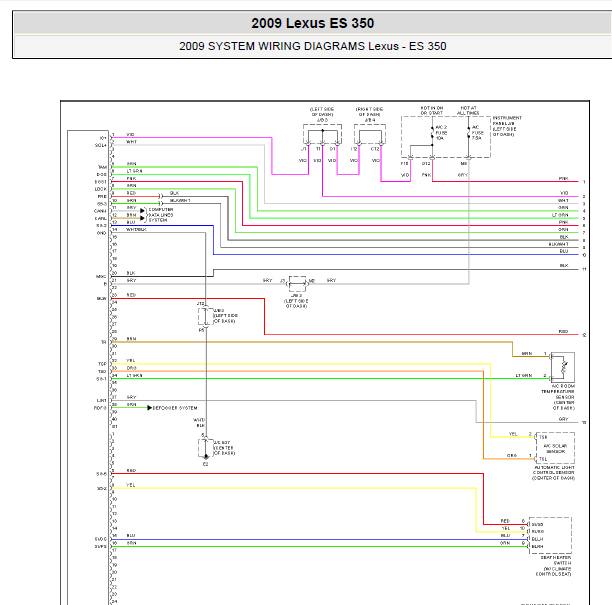Click the "PNK" label at output 1
The height and width of the screenshot is (605, 612).
point(563,178)
